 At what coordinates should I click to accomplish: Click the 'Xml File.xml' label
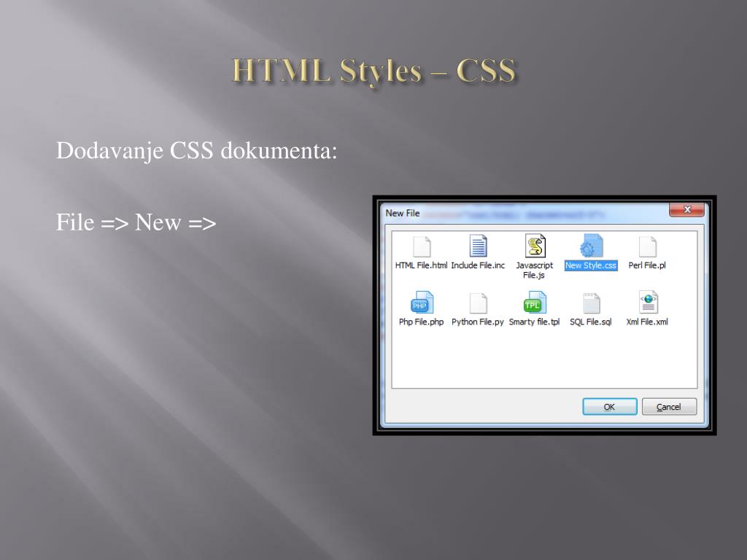[x=647, y=322]
